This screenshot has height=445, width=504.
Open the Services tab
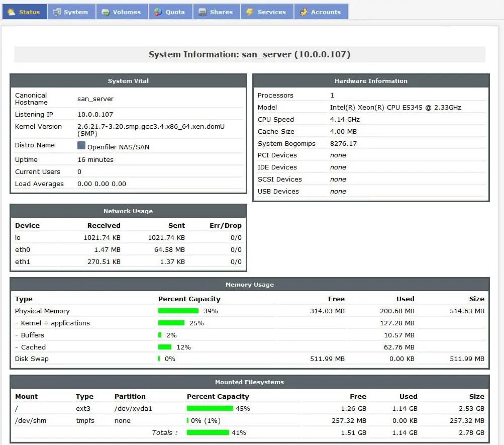266,11
